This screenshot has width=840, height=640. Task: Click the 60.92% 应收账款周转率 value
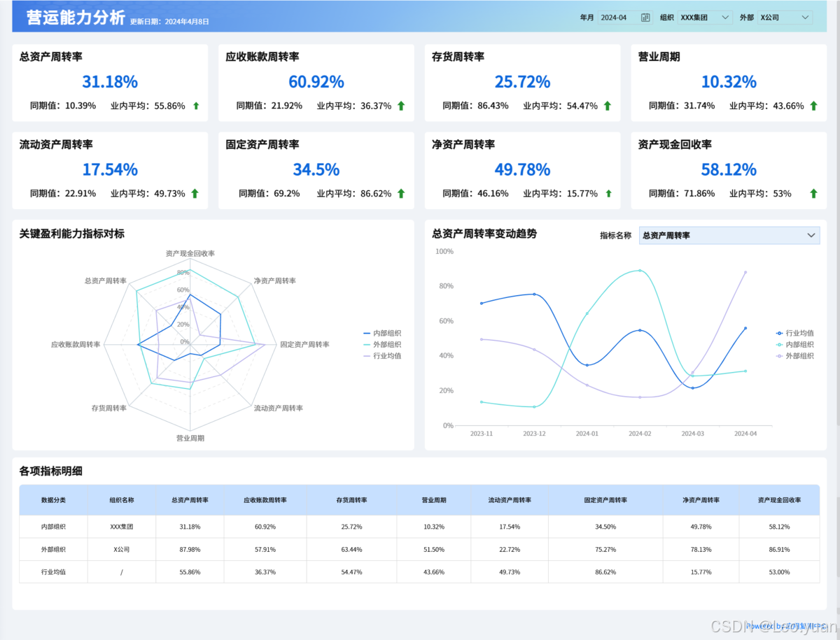[316, 82]
